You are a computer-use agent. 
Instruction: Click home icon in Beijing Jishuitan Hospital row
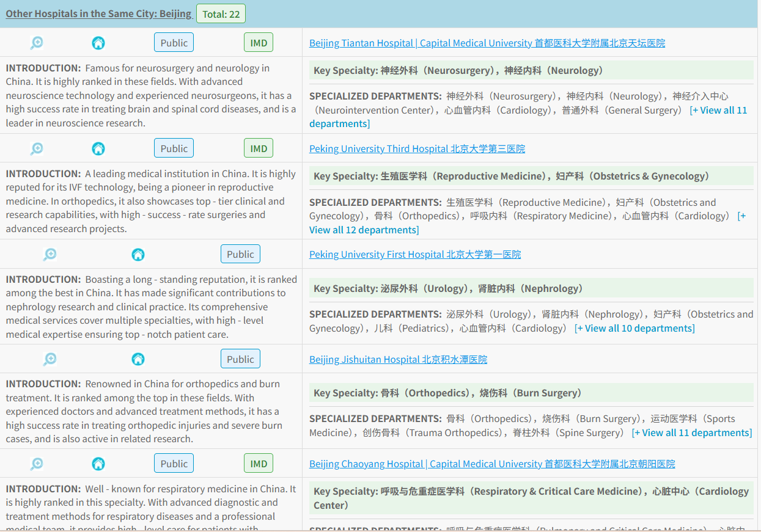(138, 359)
